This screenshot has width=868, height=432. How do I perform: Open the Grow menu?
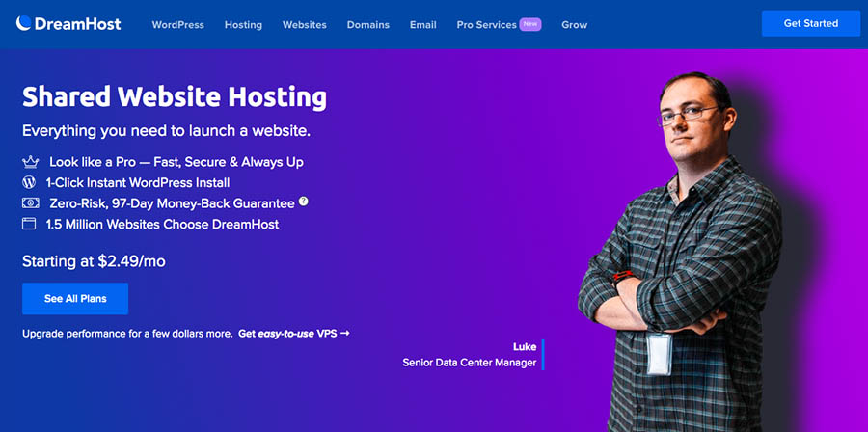click(x=574, y=25)
